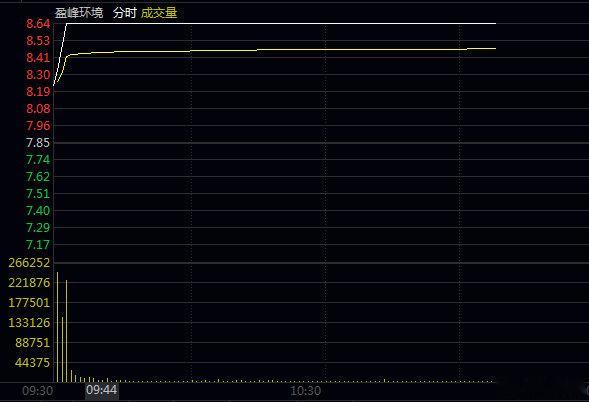Click the 221876 volume axis label
Screen dimensions: 589x402
pyautogui.click(x=29, y=283)
